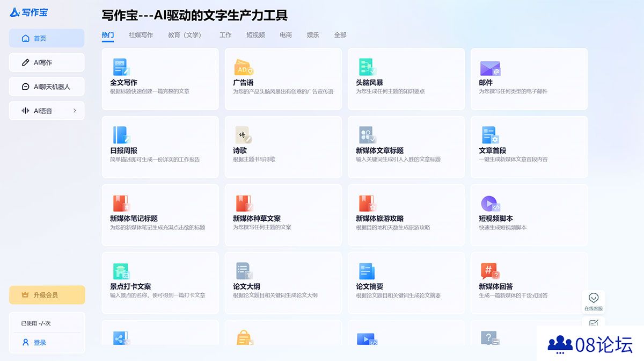This screenshot has height=361, width=644.
Task: Open the 文章首段 document icon
Action: point(490,135)
